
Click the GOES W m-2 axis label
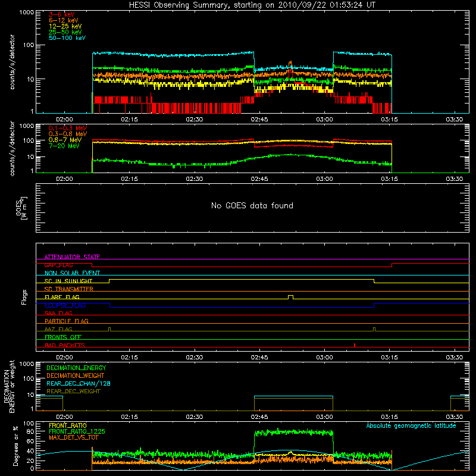coord(21,208)
